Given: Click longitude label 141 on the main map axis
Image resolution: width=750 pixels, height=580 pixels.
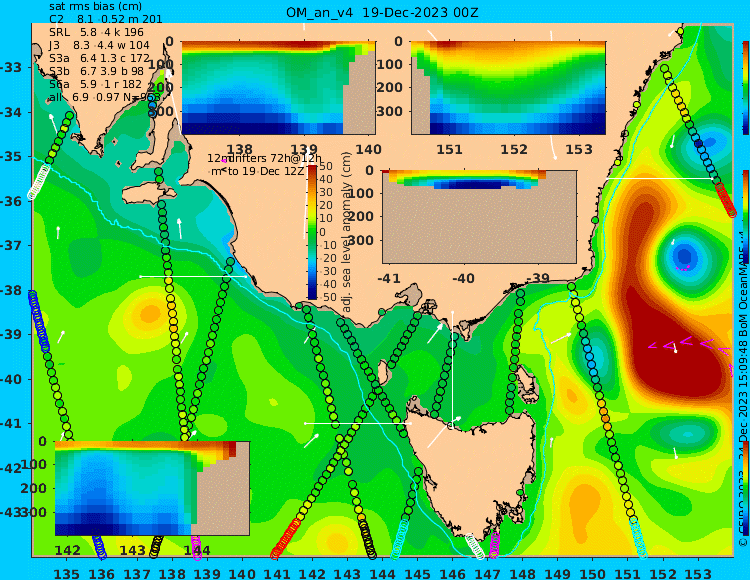Looking at the screenshot, I should click(277, 573).
